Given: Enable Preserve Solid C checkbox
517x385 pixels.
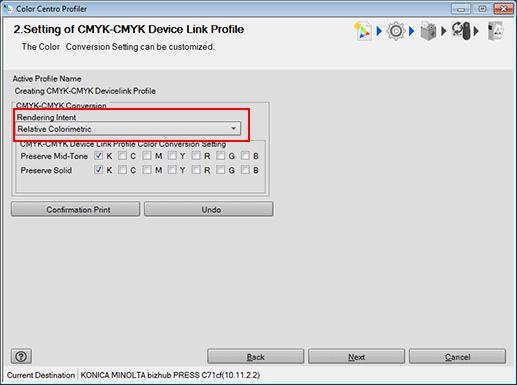Looking at the screenshot, I should click(122, 170).
